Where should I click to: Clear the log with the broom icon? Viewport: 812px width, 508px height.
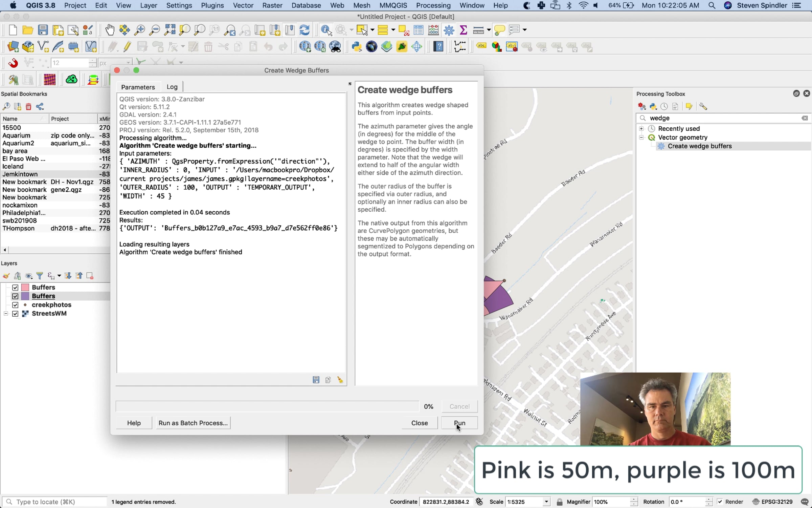340,380
